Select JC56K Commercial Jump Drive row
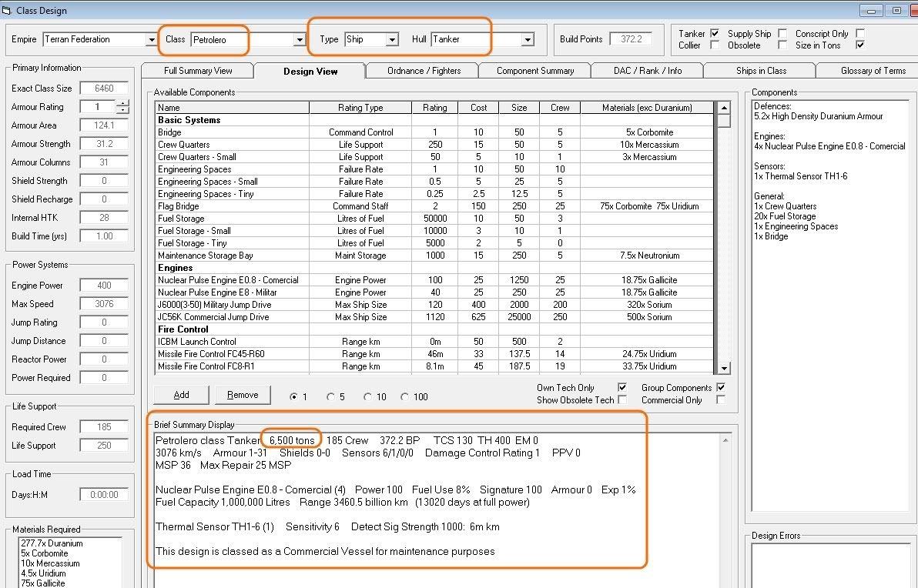The image size is (918, 588). click(434, 316)
